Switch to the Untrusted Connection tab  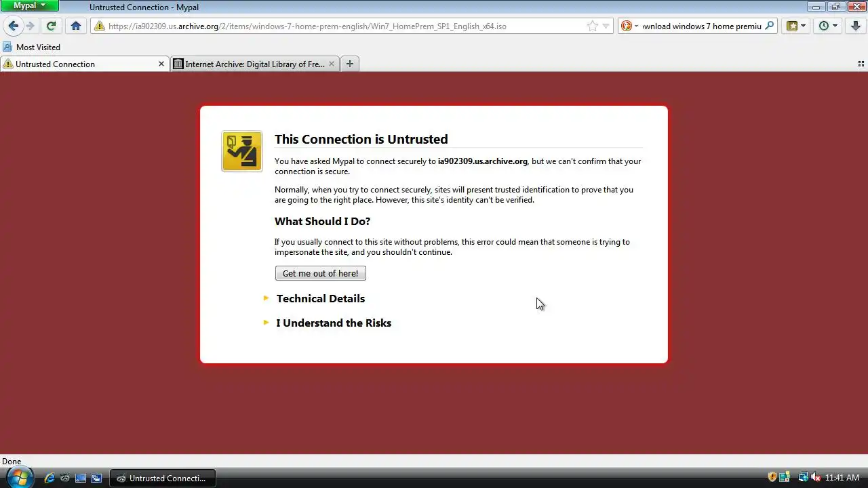(84, 64)
